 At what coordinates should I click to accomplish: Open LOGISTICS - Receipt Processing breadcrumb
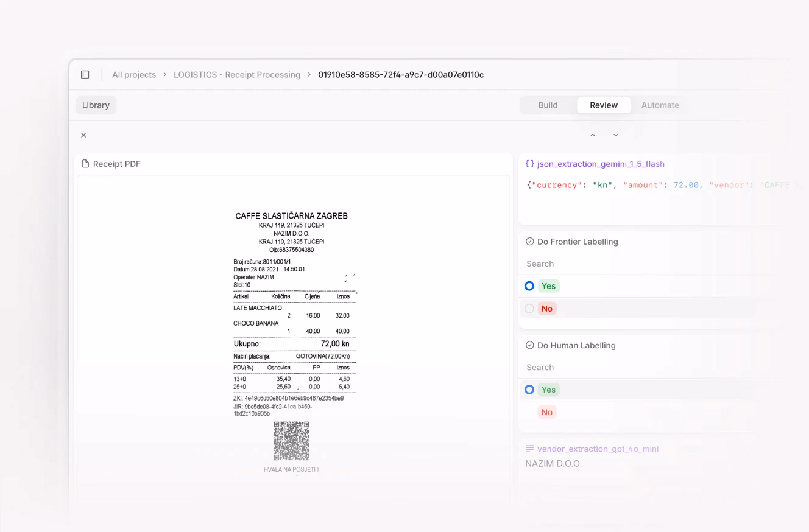[237, 75]
